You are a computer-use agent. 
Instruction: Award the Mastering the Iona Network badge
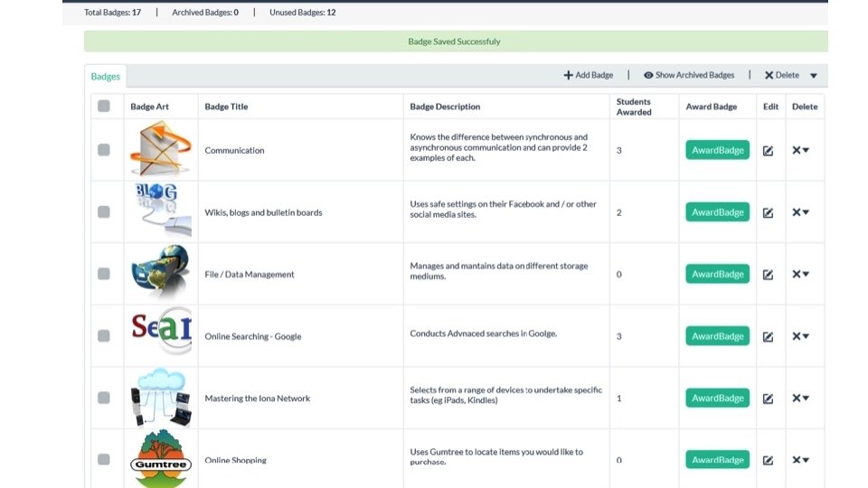click(717, 398)
